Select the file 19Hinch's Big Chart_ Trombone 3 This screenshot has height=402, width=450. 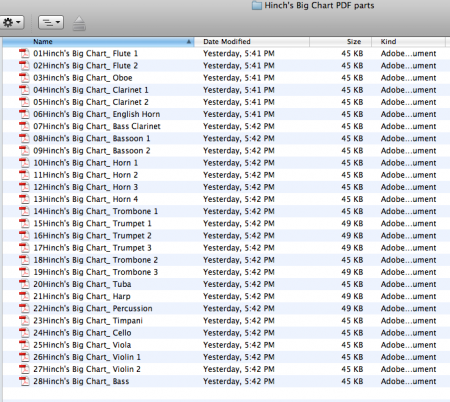(95, 272)
